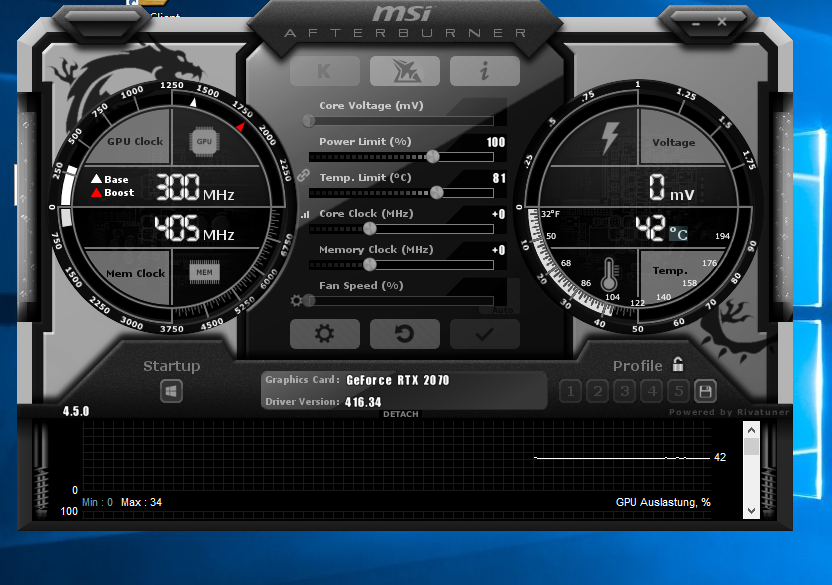
Task: Minimize the Afterburner window
Action: tap(696, 23)
